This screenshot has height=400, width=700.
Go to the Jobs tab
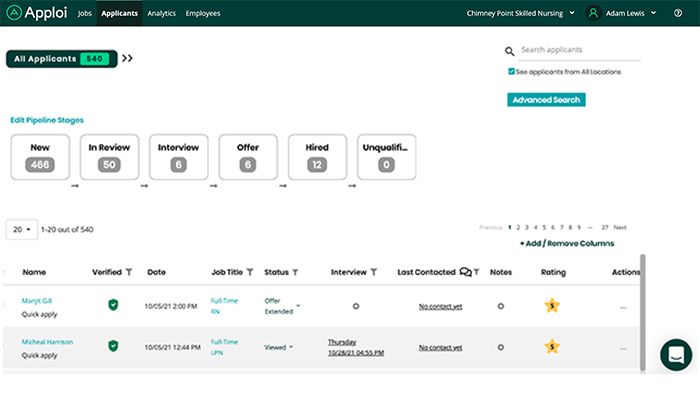pyautogui.click(x=84, y=14)
